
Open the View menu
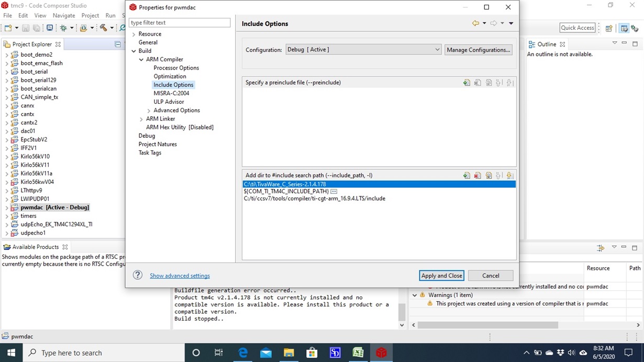[40, 16]
